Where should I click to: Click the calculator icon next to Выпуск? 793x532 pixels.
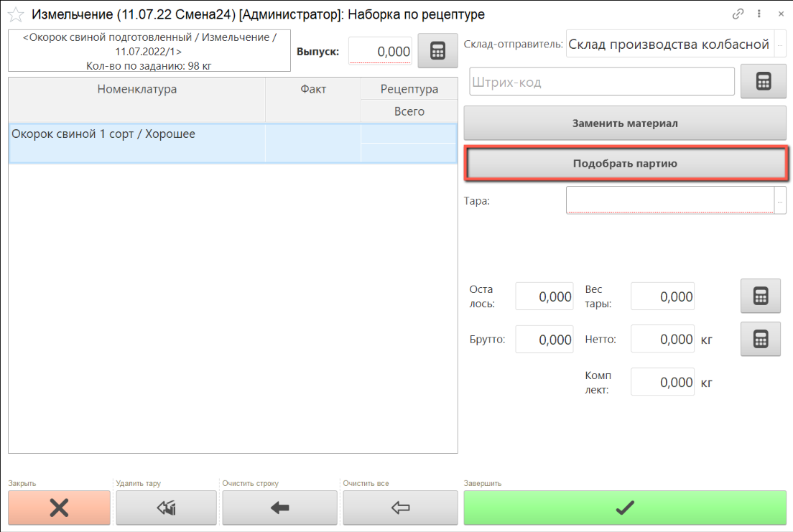[437, 52]
